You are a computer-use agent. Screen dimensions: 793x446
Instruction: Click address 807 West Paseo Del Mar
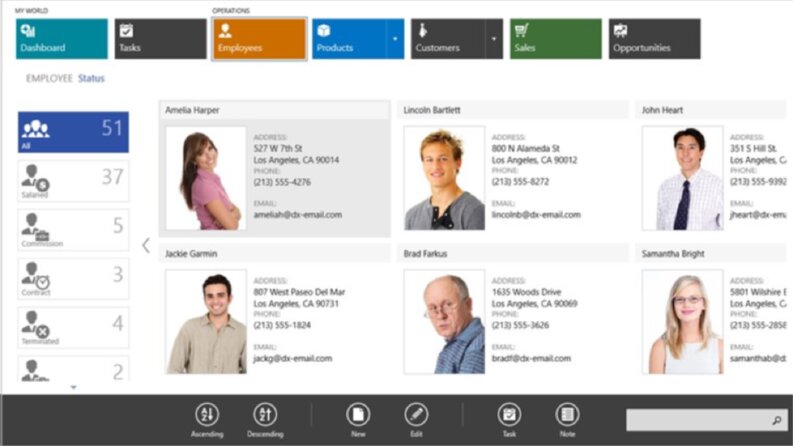coord(299,292)
